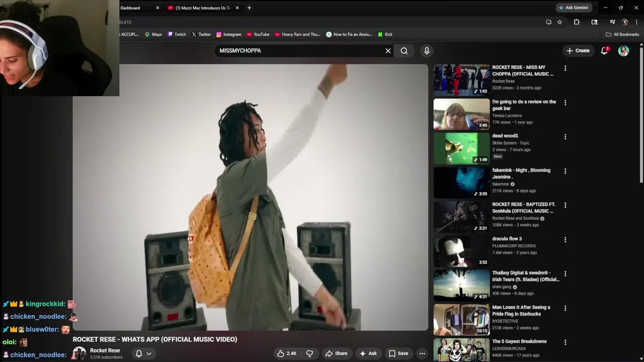Image resolution: width=644 pixels, height=362 pixels.
Task: Open YouTube notifications bell
Action: (x=604, y=51)
